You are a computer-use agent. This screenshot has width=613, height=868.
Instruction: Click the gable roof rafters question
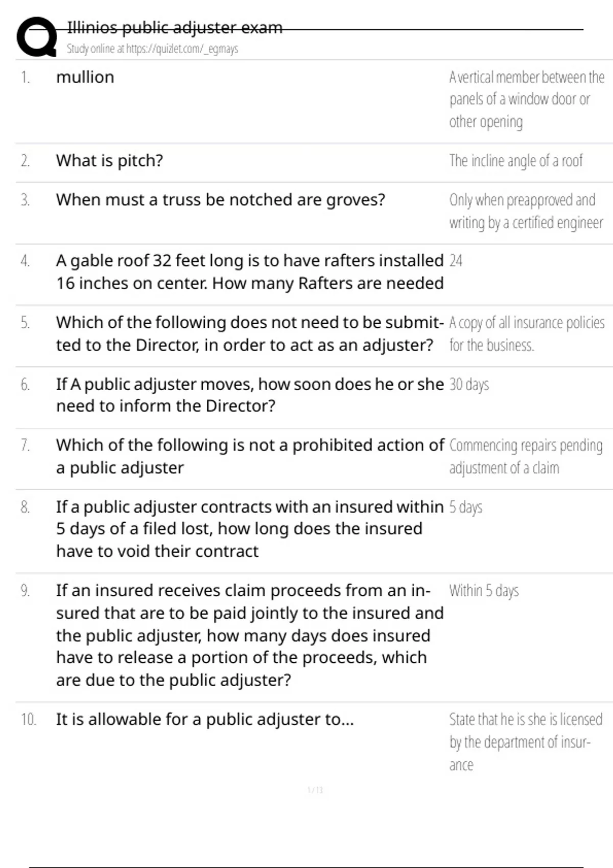coord(249,272)
